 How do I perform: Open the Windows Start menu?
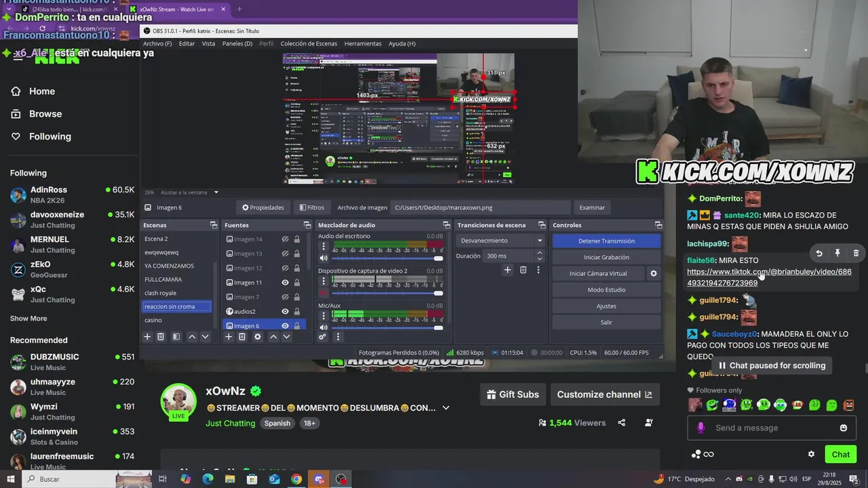(10, 479)
